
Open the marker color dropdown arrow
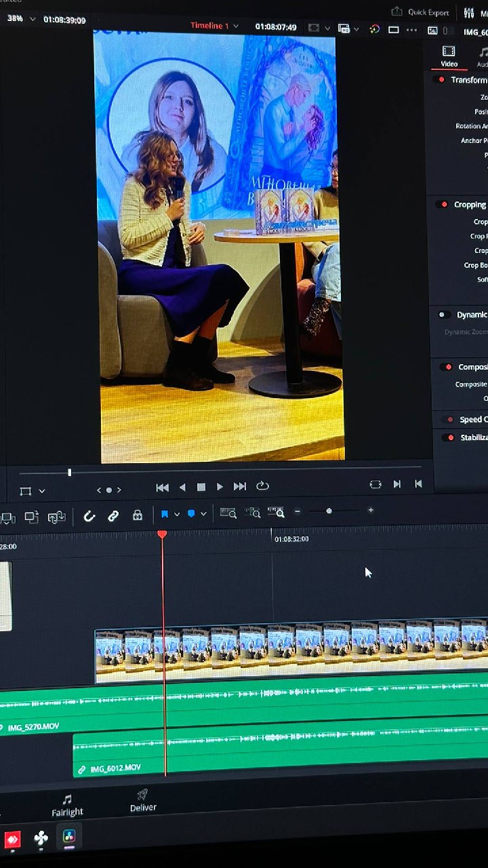click(x=203, y=514)
